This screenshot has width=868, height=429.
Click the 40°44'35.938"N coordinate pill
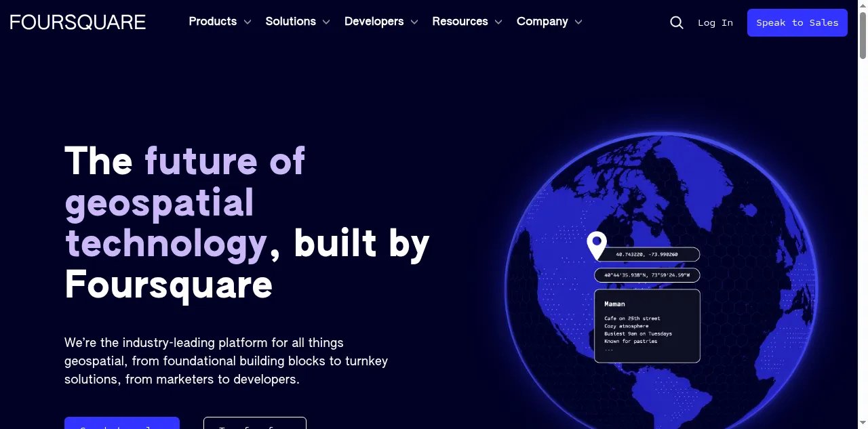647,275
